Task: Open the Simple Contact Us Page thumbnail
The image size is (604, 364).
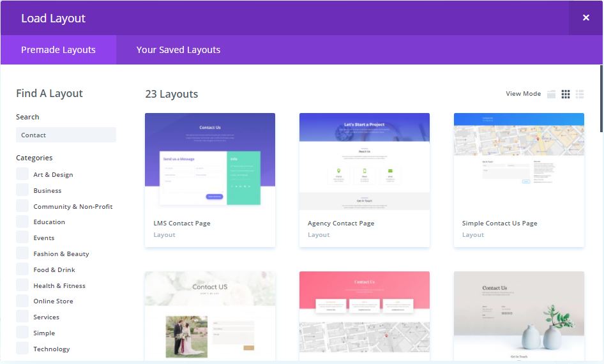Action: coord(519,162)
